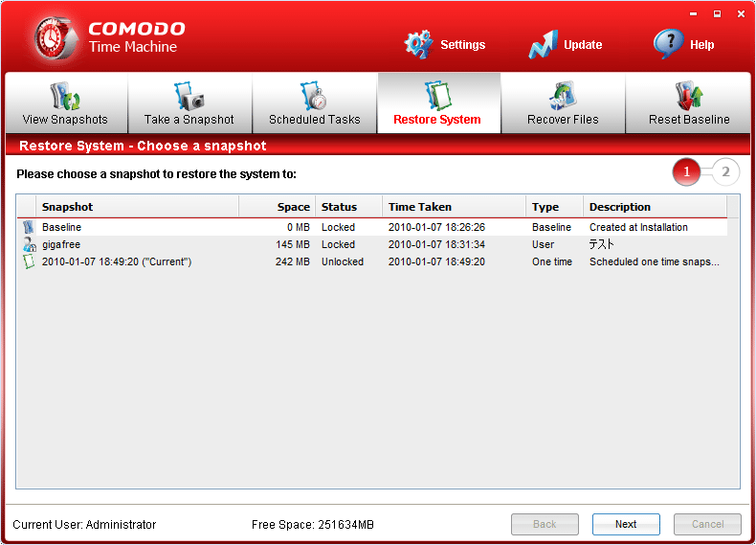Click the Next button
The width and height of the screenshot is (756, 545).
click(x=626, y=524)
